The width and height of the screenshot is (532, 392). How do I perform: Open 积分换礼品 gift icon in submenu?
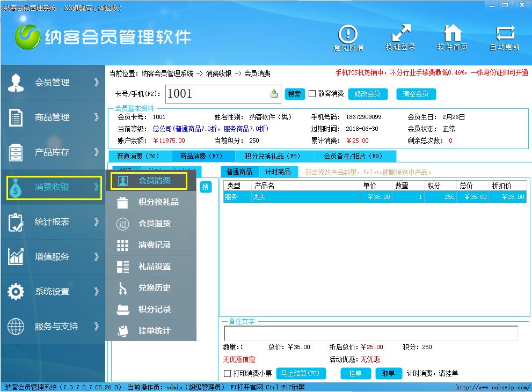123,202
